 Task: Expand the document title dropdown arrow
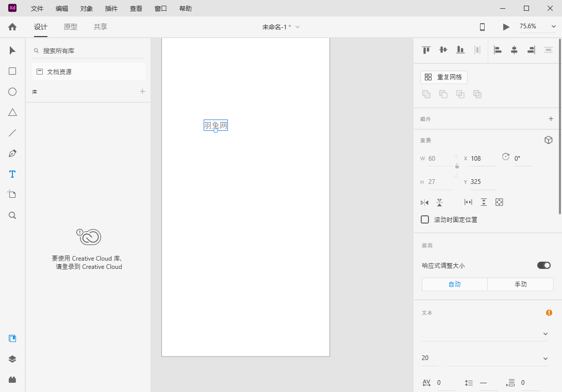pos(297,27)
